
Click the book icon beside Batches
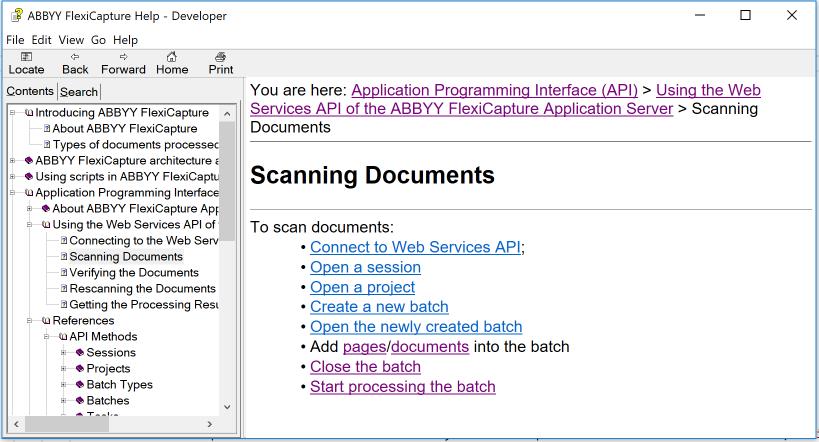pos(80,401)
